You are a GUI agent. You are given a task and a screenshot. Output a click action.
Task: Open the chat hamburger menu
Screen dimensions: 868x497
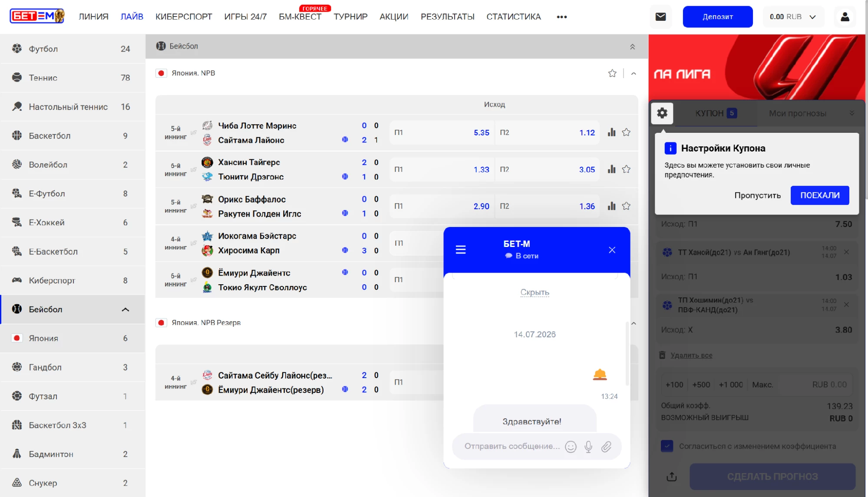pyautogui.click(x=460, y=250)
